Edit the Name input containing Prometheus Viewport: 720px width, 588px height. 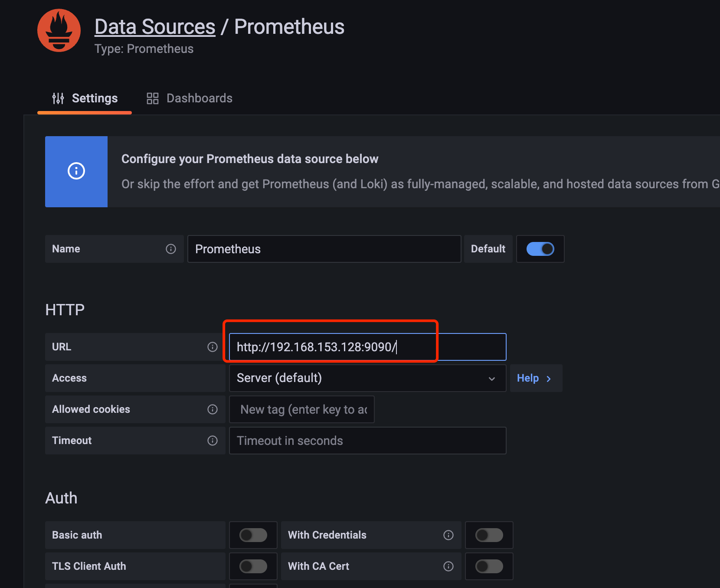pyautogui.click(x=324, y=249)
